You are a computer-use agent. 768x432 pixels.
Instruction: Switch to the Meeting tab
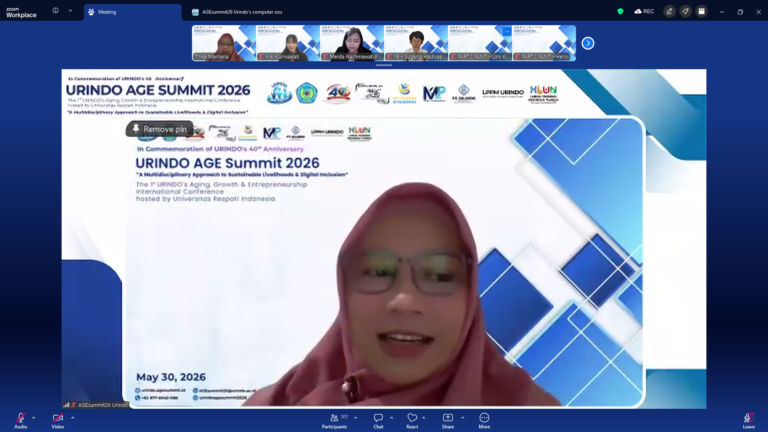[132, 12]
